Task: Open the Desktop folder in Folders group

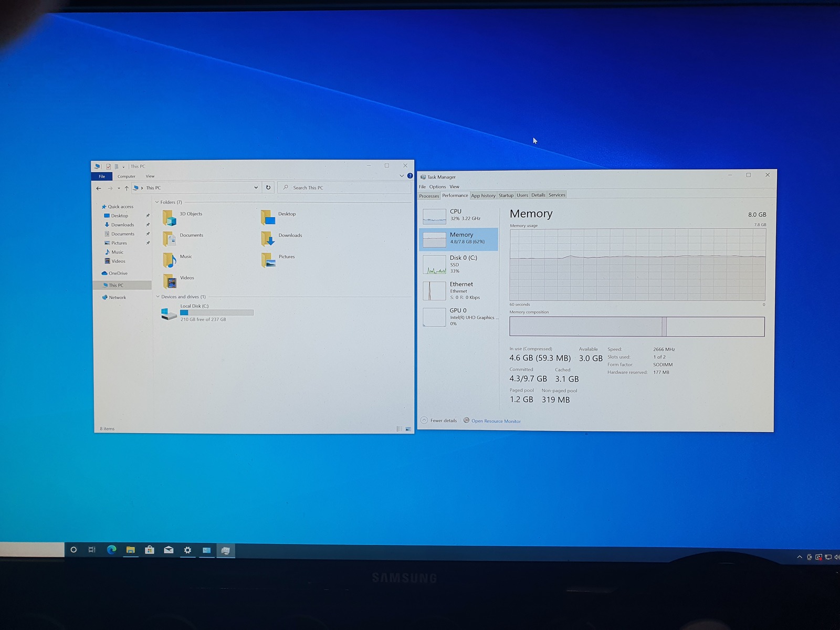Action: pos(279,217)
